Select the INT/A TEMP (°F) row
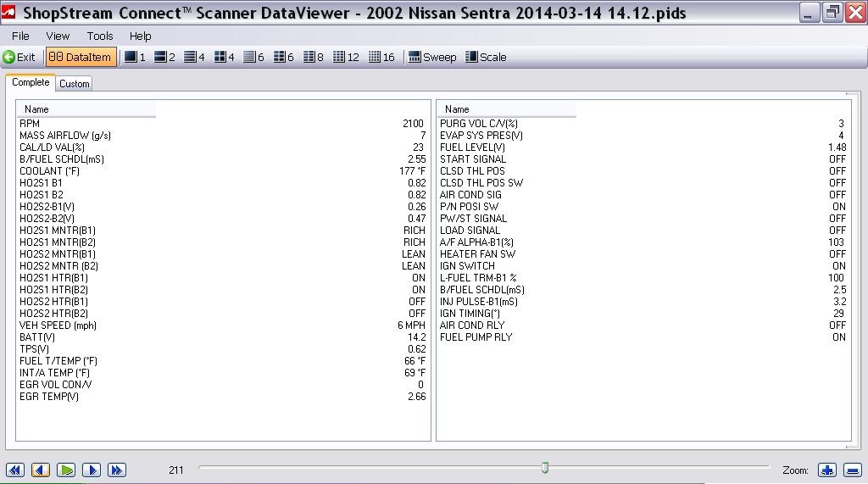The image size is (868, 484). (223, 373)
